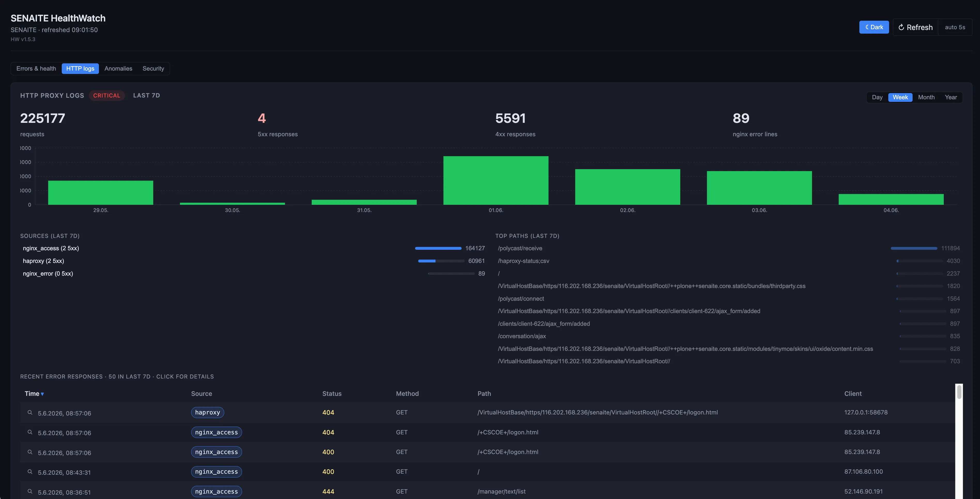
Task: Open details magnifier for the haproxy 404 row
Action: tap(30, 413)
